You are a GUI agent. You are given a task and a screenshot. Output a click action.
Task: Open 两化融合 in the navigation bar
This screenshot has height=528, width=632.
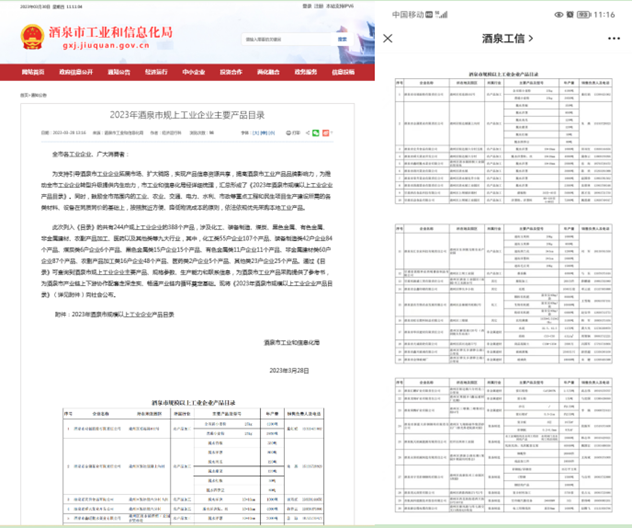[x=268, y=72]
